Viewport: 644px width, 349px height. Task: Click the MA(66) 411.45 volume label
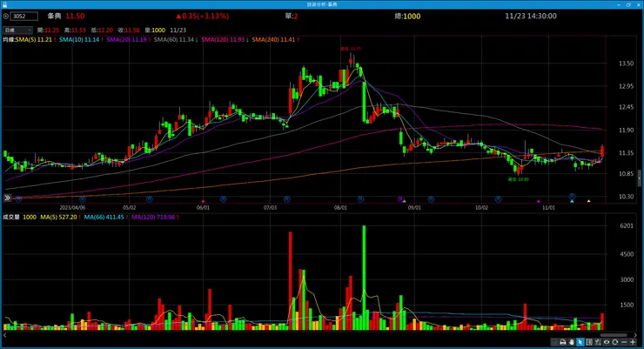click(x=104, y=218)
